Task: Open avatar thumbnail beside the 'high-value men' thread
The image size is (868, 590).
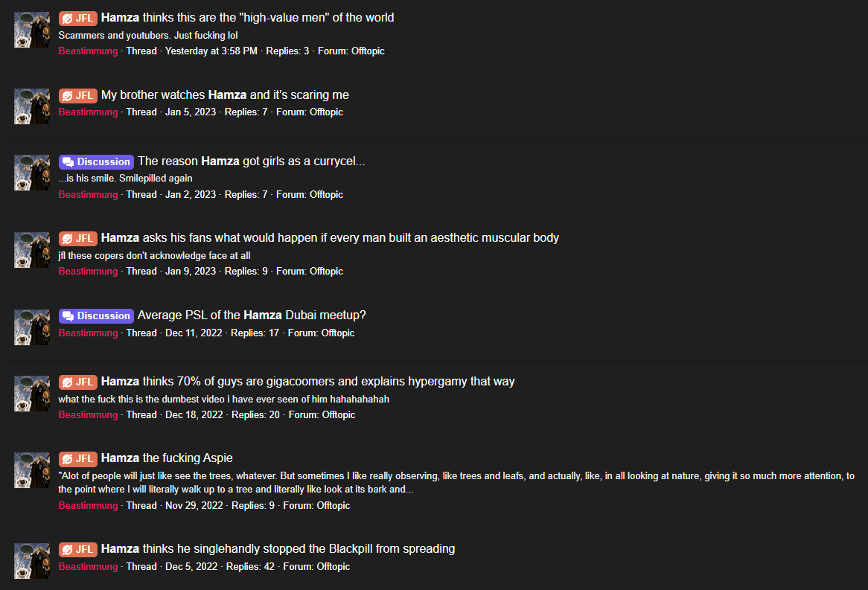Action: point(32,30)
